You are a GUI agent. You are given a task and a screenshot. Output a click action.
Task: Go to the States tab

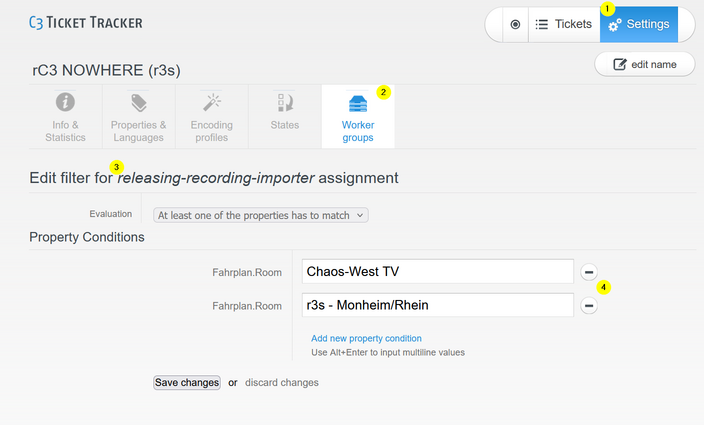[284, 117]
